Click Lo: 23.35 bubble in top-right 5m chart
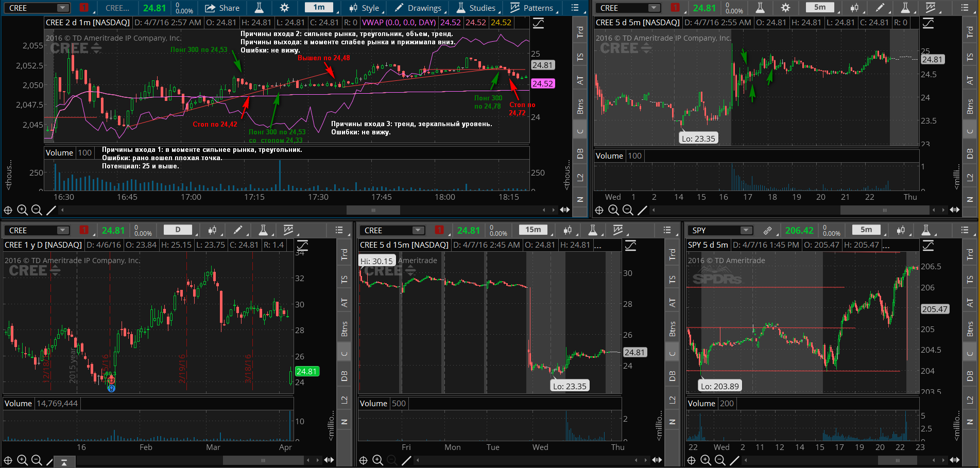 698,138
